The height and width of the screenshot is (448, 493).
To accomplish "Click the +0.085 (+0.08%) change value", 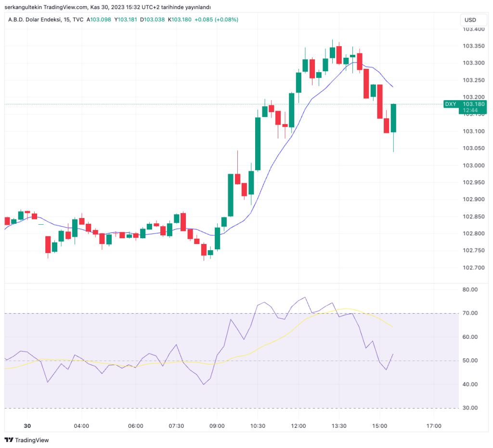I will [216, 20].
